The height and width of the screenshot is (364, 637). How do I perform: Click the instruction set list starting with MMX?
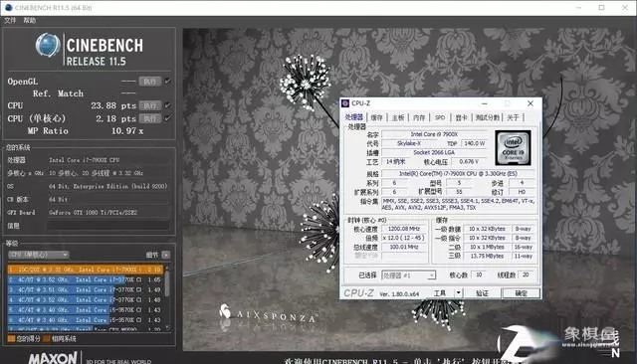459,204
